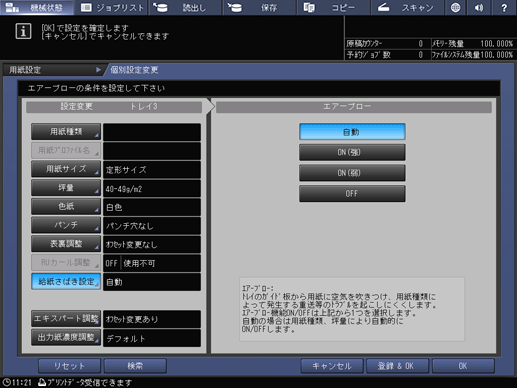Open the 給紙さばき設定 air assist setting
Viewport: 517px width, 388px height.
tap(66, 281)
